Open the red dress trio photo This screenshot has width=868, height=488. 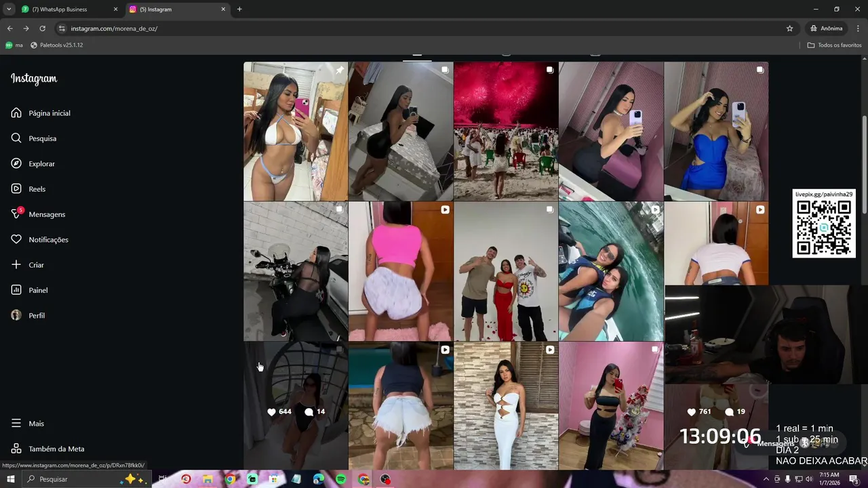[506, 271]
